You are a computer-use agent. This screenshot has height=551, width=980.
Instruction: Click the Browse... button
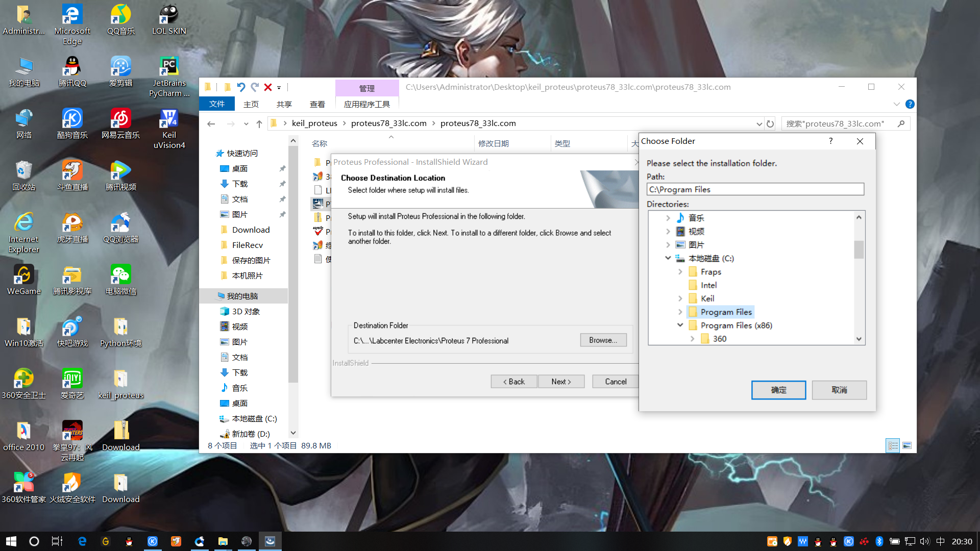[x=603, y=340]
